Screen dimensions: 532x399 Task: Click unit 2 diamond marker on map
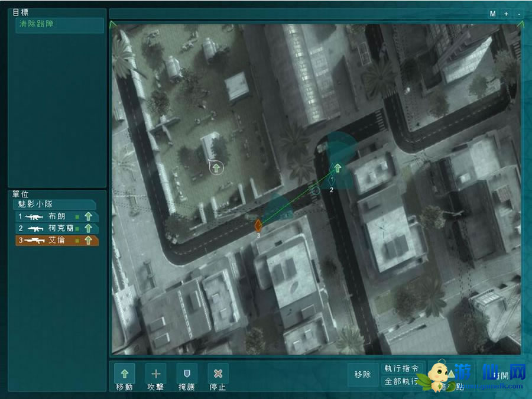pos(332,180)
